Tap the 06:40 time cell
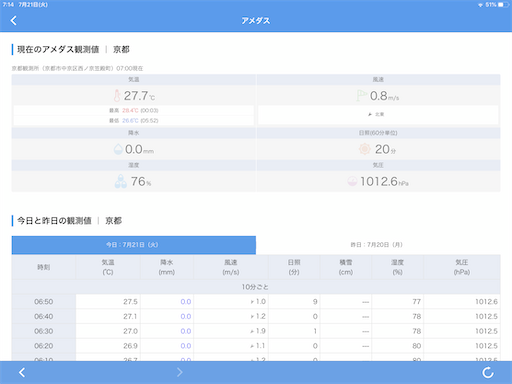The width and height of the screenshot is (512, 384). pyautogui.click(x=44, y=316)
